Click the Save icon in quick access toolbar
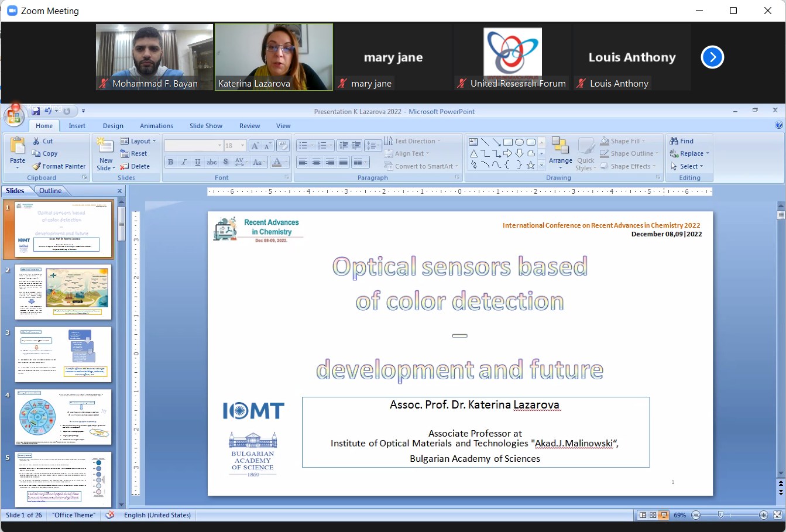The image size is (786, 532). (x=36, y=111)
